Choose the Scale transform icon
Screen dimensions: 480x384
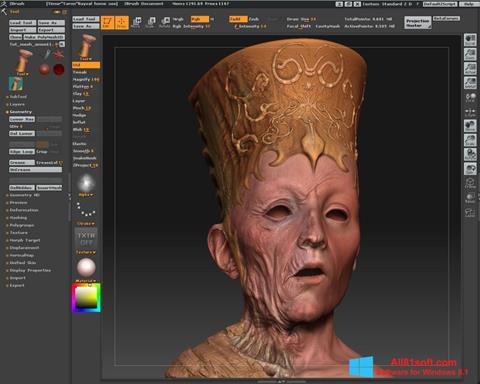pos(150,22)
